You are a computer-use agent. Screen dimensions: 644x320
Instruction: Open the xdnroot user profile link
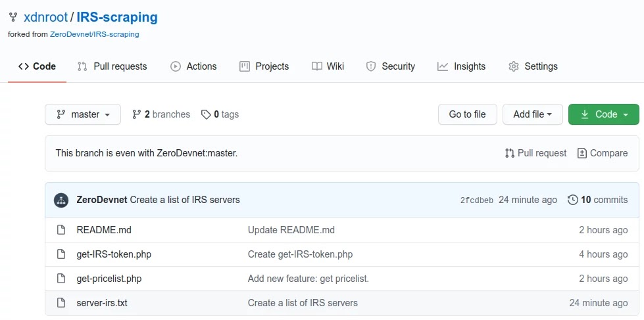(x=45, y=17)
